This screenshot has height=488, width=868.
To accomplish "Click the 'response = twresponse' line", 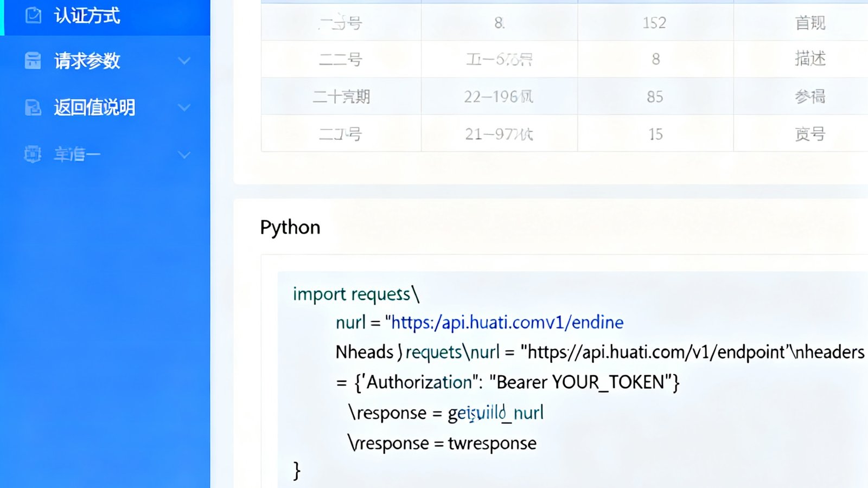I will point(442,443).
